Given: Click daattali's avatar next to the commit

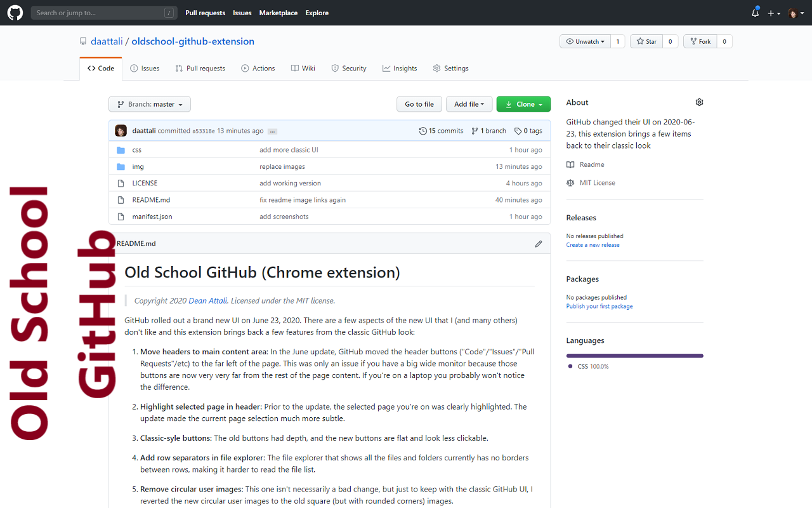Looking at the screenshot, I should pos(121,130).
